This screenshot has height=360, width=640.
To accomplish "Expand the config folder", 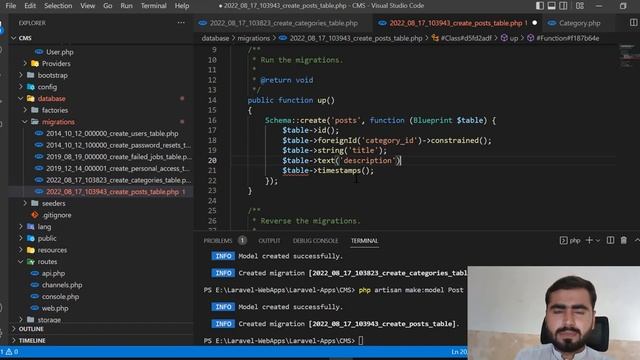I will 47,87.
